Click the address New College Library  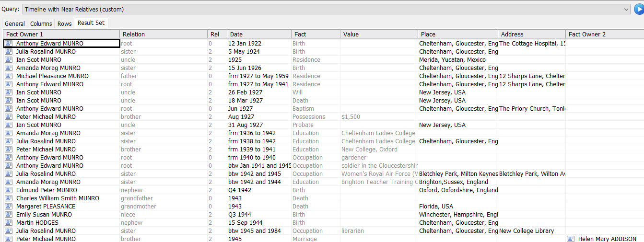[527, 230]
